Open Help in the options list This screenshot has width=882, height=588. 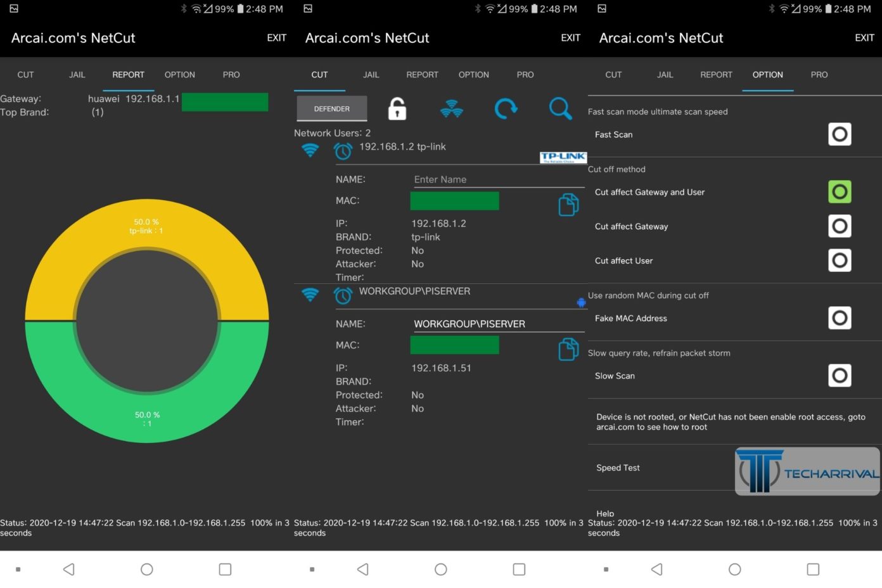pyautogui.click(x=604, y=513)
